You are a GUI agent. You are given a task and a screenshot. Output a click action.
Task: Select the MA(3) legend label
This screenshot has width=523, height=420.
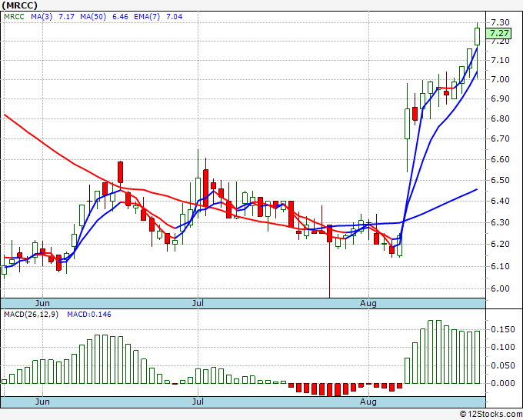(42, 17)
